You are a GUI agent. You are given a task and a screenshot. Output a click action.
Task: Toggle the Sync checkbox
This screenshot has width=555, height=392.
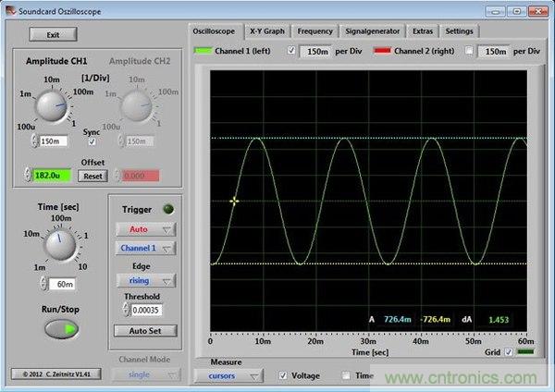pos(91,142)
